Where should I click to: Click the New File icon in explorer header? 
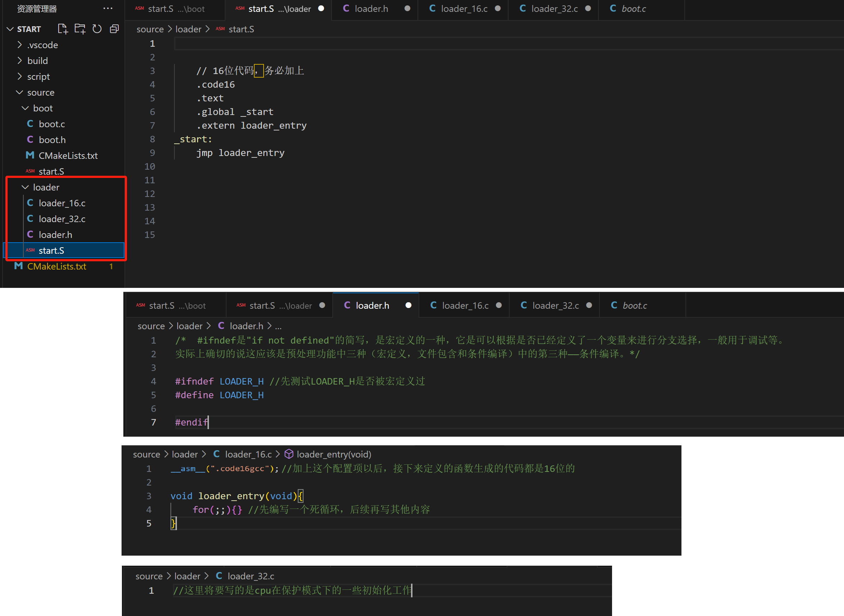coord(63,29)
